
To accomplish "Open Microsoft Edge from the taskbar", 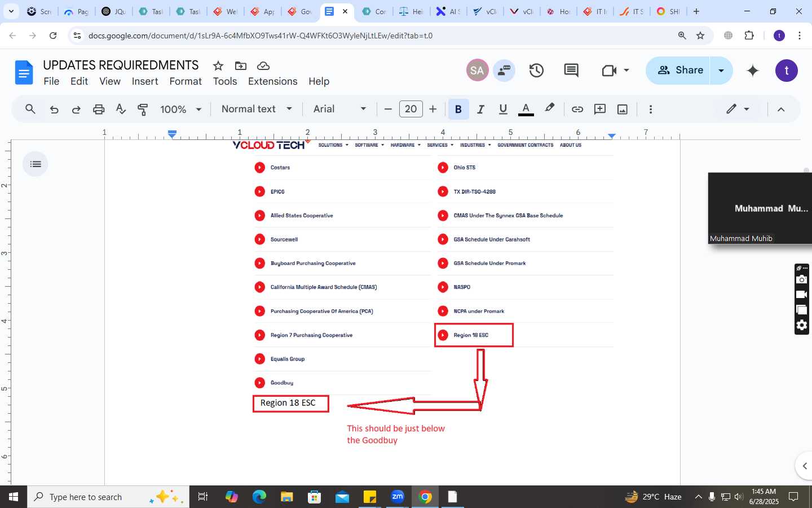I will pyautogui.click(x=259, y=497).
